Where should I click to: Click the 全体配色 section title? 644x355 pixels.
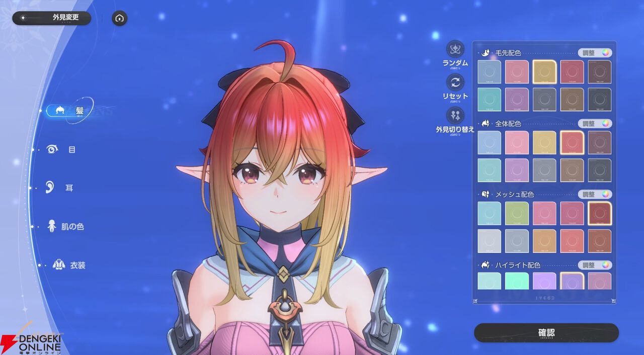[x=508, y=123]
